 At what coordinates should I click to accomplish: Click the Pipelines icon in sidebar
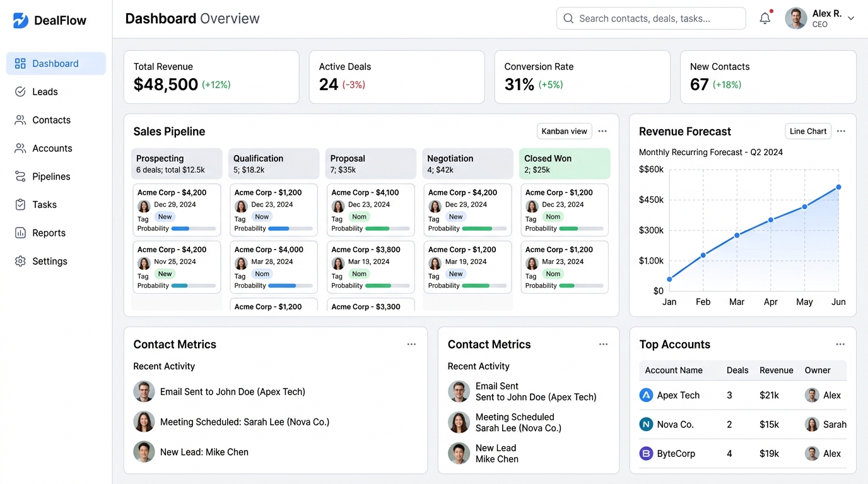click(20, 176)
